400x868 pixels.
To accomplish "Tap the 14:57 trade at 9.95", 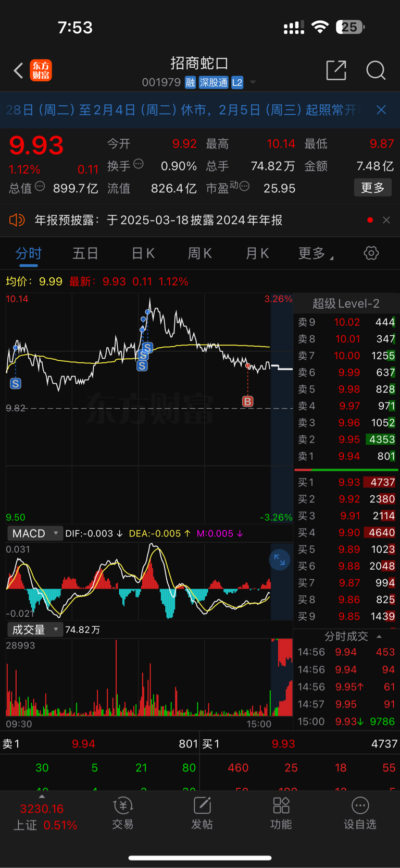I will click(x=346, y=704).
